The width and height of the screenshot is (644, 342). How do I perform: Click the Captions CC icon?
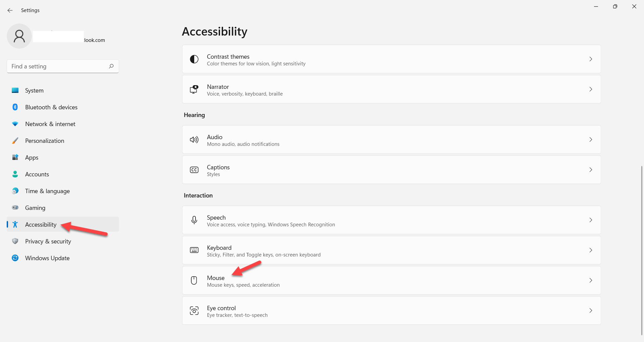194,170
